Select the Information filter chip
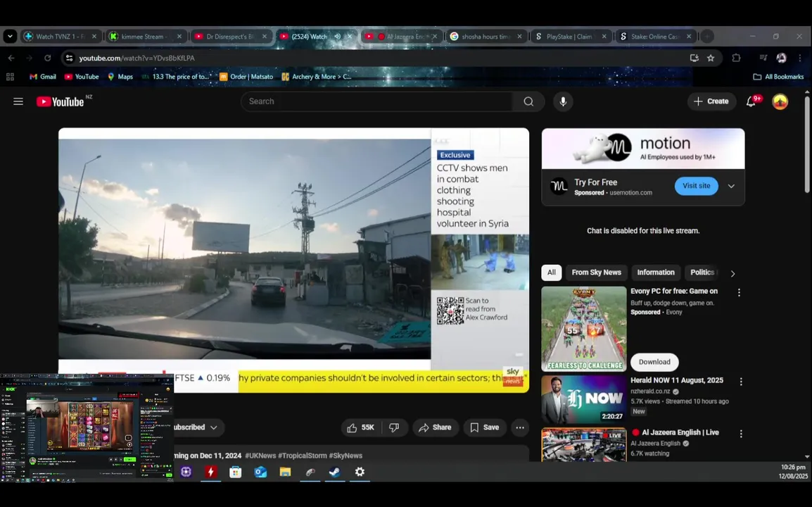 pos(656,273)
